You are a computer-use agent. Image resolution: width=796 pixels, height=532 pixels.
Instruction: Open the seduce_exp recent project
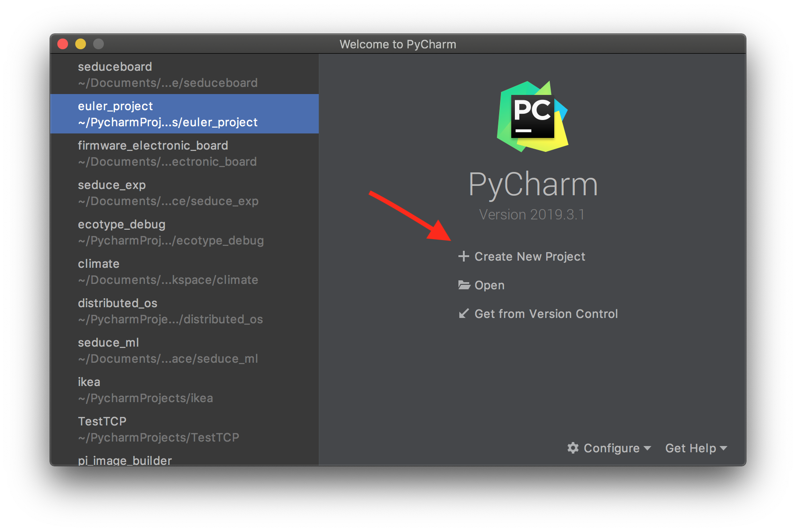184,193
